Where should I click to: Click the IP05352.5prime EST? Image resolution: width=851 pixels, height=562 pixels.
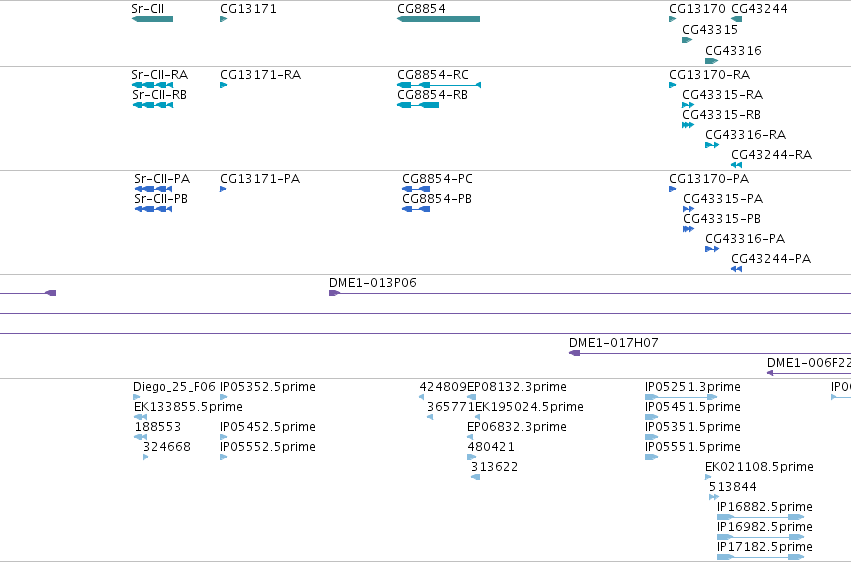pyautogui.click(x=224, y=397)
